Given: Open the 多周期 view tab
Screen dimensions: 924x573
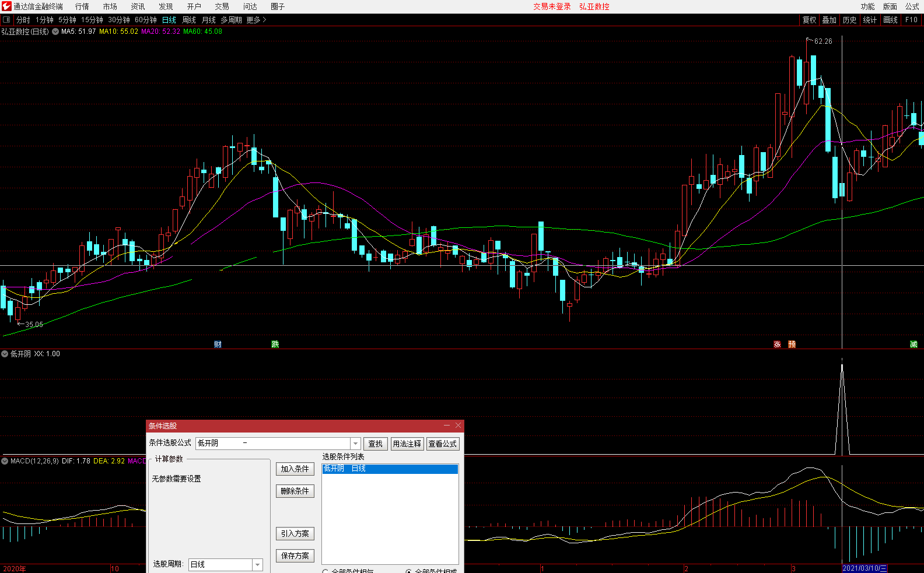Looking at the screenshot, I should (x=231, y=20).
